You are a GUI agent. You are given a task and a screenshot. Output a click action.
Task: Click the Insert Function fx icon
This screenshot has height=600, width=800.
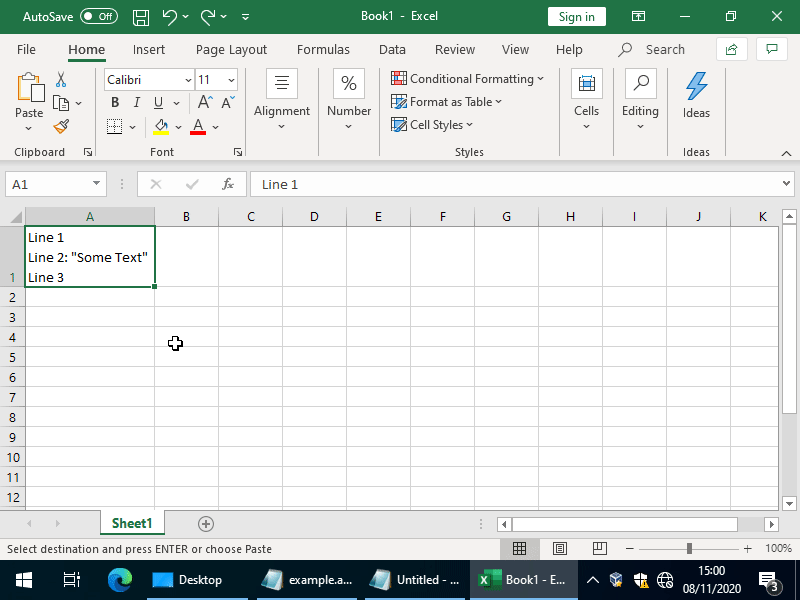coord(228,184)
